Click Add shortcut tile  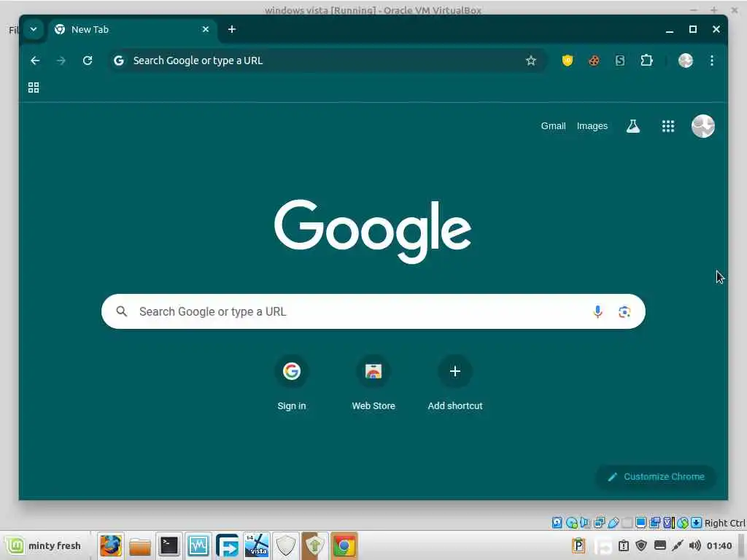tap(455, 384)
